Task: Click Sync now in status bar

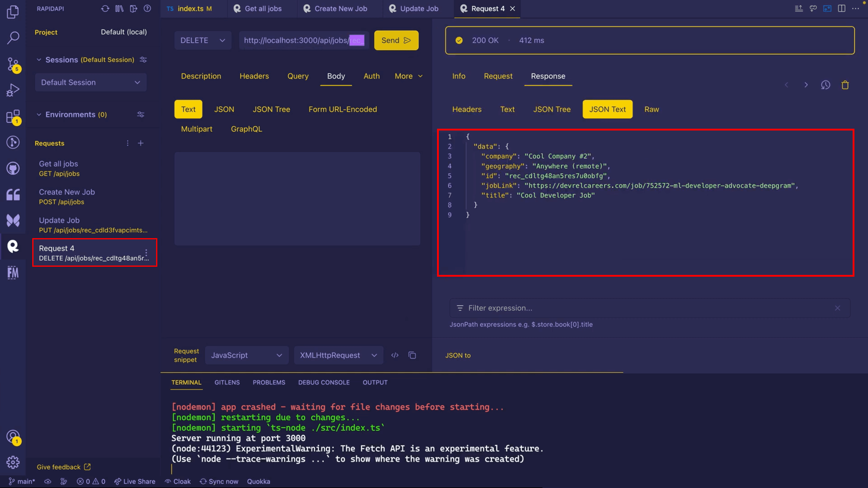Action: 219,482
